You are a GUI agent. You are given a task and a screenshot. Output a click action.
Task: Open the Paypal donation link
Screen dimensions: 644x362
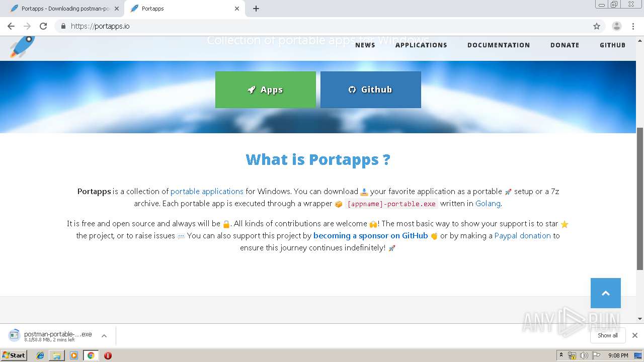pyautogui.click(x=523, y=236)
